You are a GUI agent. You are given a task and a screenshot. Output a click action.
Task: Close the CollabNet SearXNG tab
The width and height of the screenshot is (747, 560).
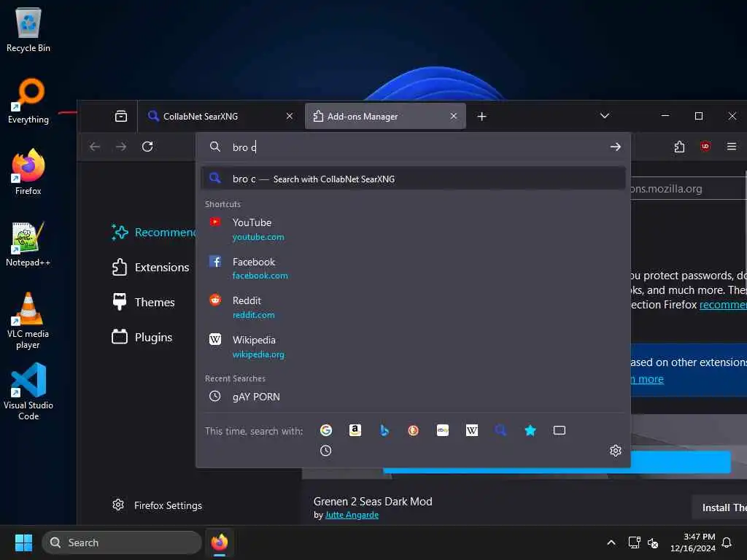coord(289,116)
